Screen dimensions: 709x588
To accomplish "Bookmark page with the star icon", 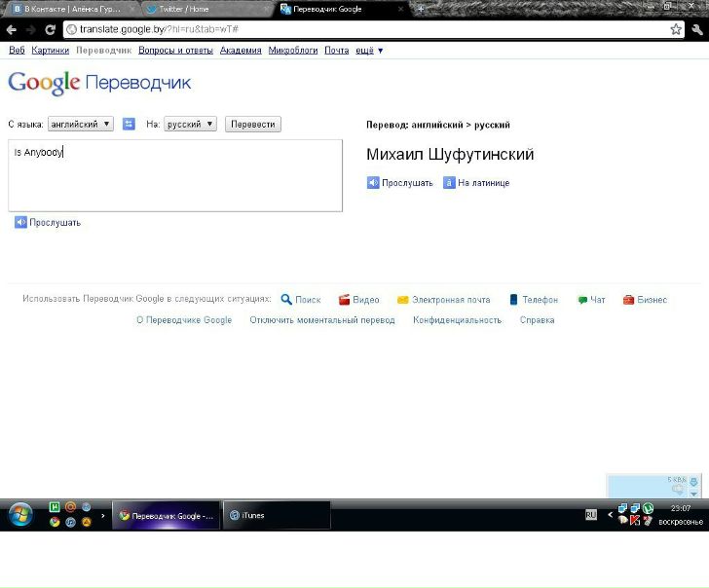I will pos(676,29).
